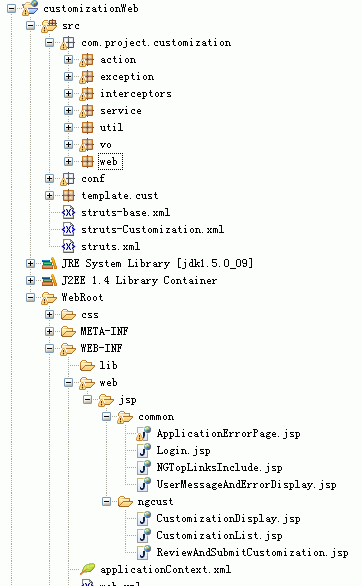The height and width of the screenshot is (586, 362).
Task: Click the Login.jsp file icon
Action: pyautogui.click(x=144, y=450)
